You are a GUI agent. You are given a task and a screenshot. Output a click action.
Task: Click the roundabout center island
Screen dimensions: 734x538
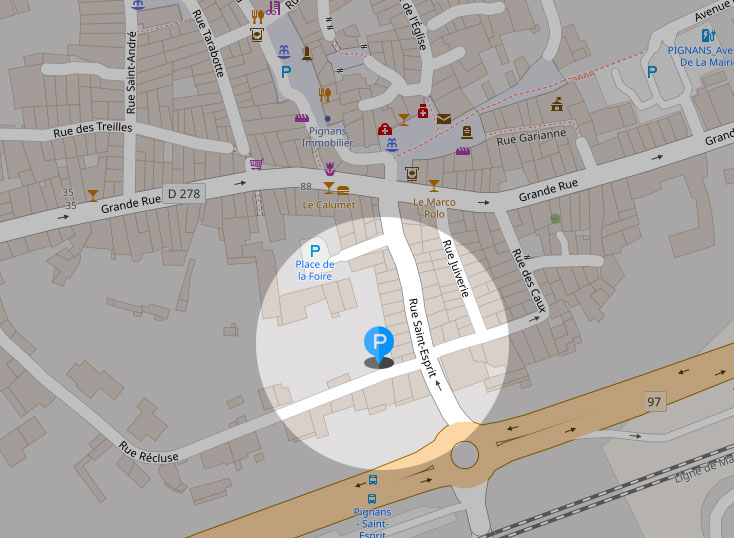point(465,455)
